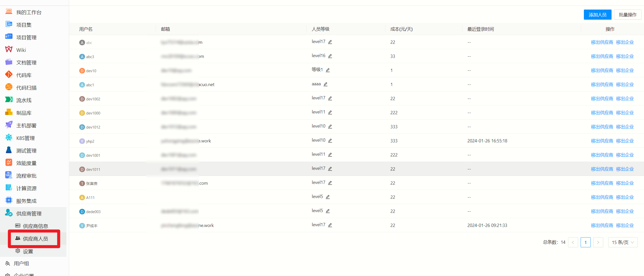Click the 主机部署 rocket icon
Viewport: 644px width, 276px height.
9,125
